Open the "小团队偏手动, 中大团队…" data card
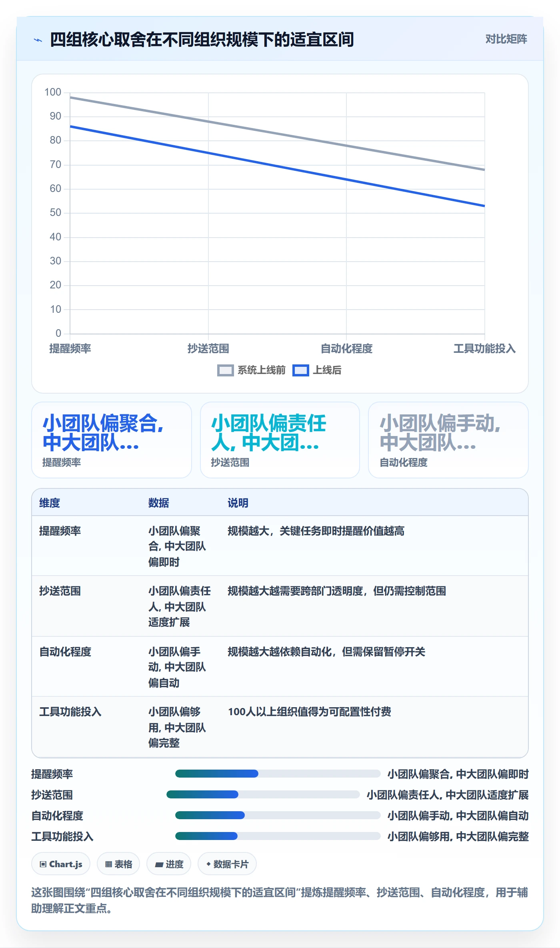 pos(448,440)
